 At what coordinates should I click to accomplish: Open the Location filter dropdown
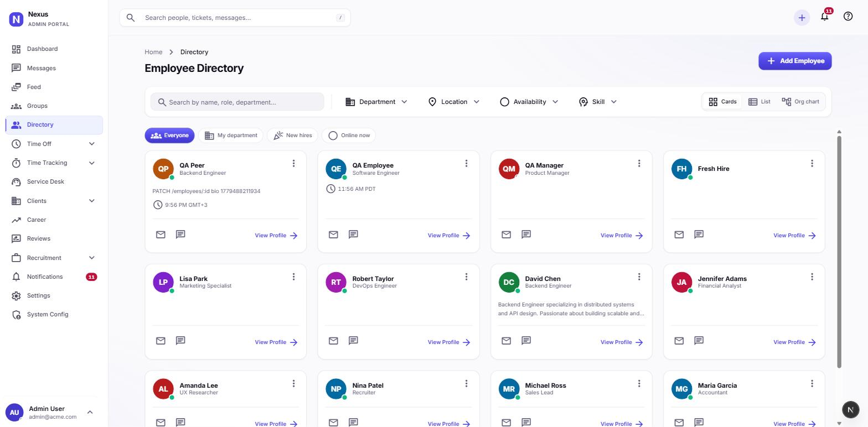click(x=454, y=102)
